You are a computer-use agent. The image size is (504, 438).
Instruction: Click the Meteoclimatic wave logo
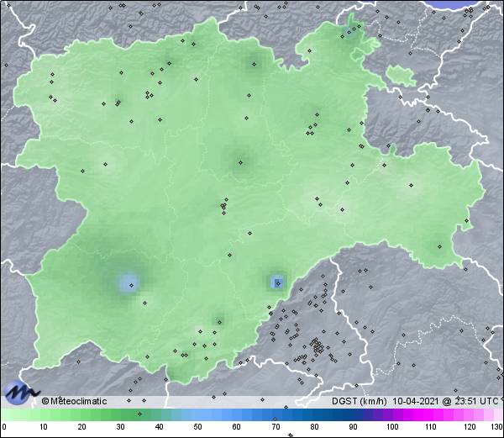click(x=20, y=393)
